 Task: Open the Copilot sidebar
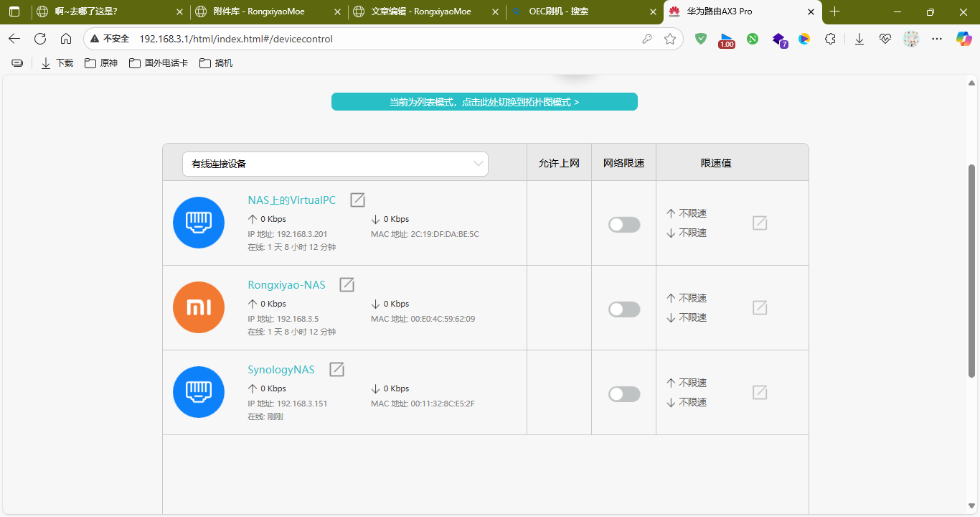(964, 39)
